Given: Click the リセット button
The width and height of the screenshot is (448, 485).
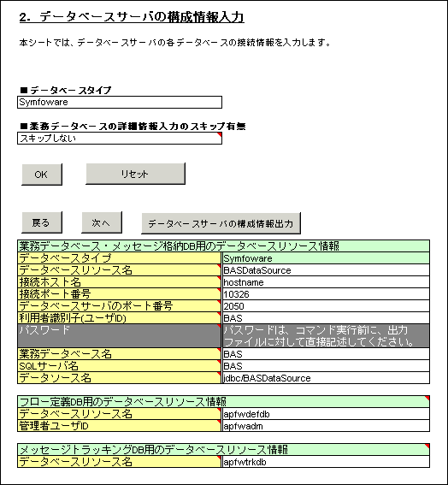Looking at the screenshot, I should (135, 174).
